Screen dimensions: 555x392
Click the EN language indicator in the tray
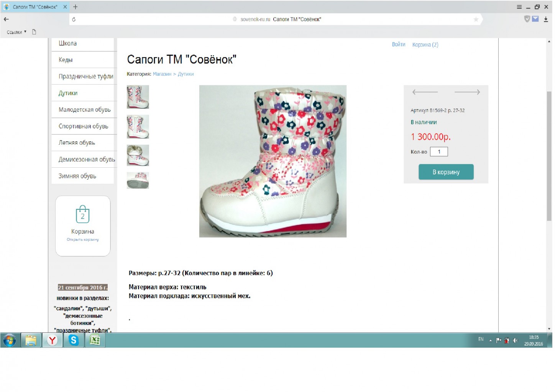point(481,339)
